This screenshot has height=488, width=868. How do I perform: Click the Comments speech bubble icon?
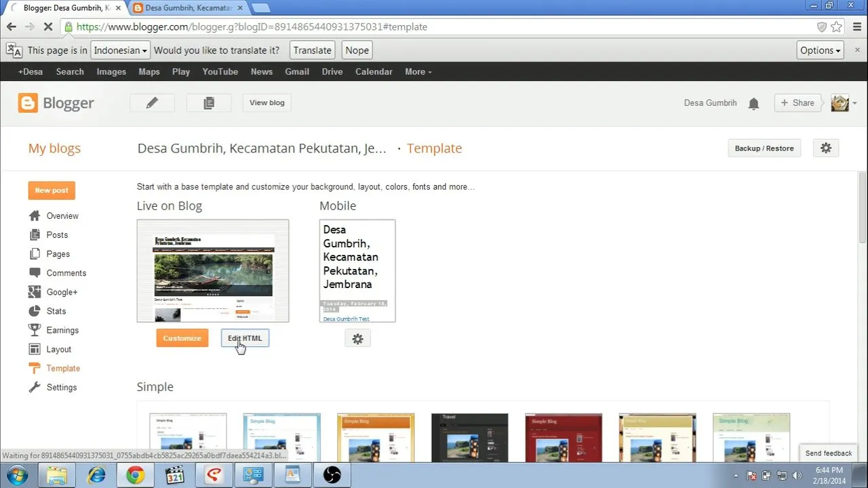pyautogui.click(x=35, y=272)
